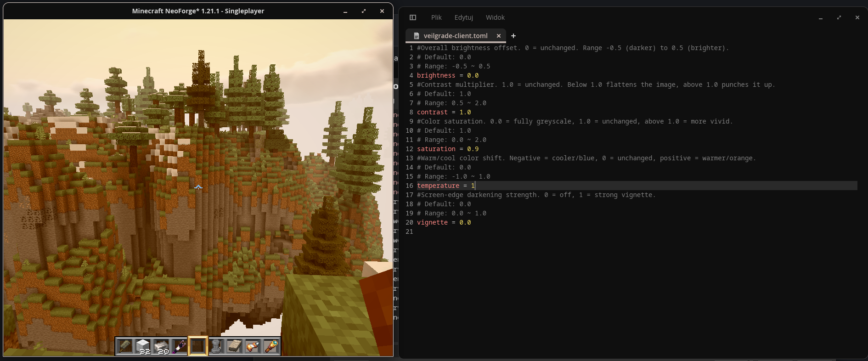The width and height of the screenshot is (868, 361).
Task: Place cursor on the contrast value 1.0
Action: (465, 112)
